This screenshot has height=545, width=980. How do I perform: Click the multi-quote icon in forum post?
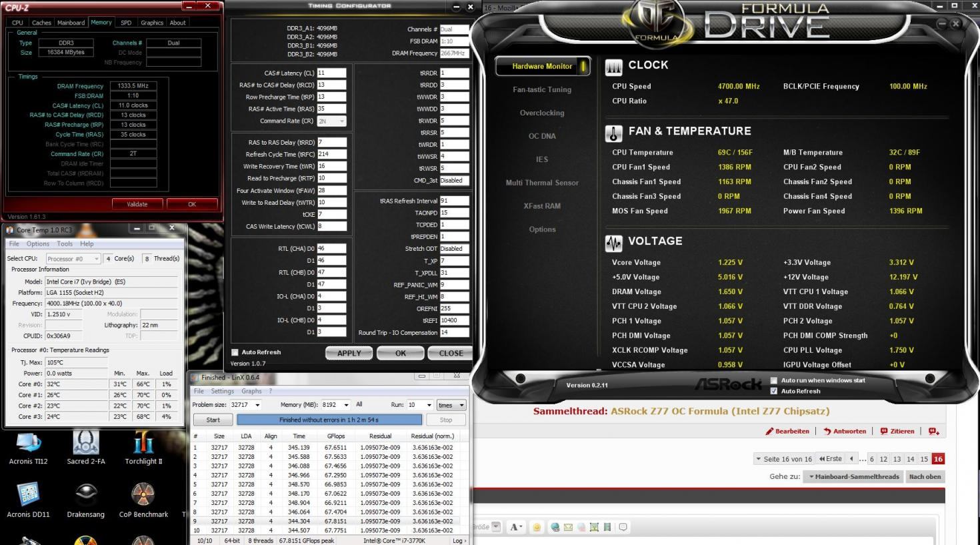click(933, 431)
